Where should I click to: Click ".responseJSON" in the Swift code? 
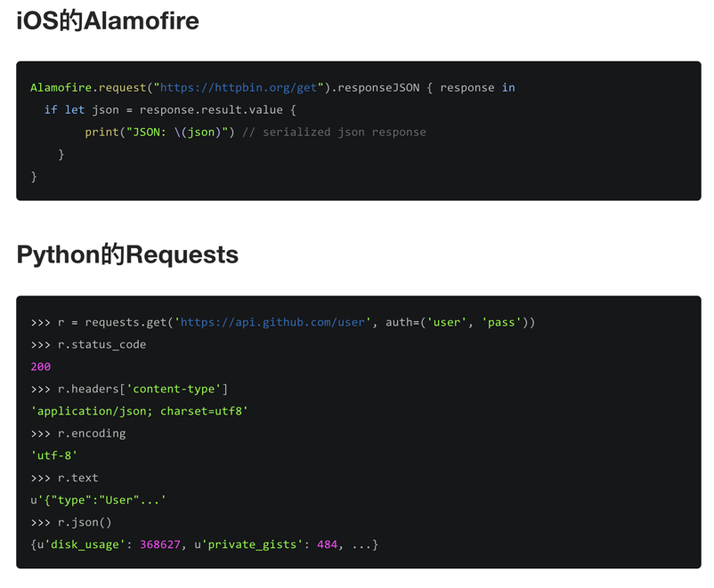tap(375, 87)
